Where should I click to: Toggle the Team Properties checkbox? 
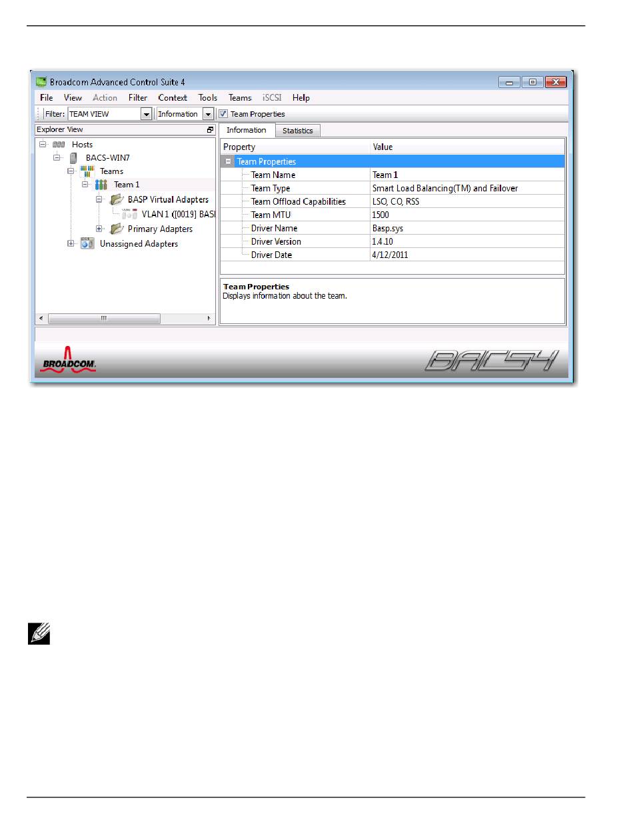point(223,114)
